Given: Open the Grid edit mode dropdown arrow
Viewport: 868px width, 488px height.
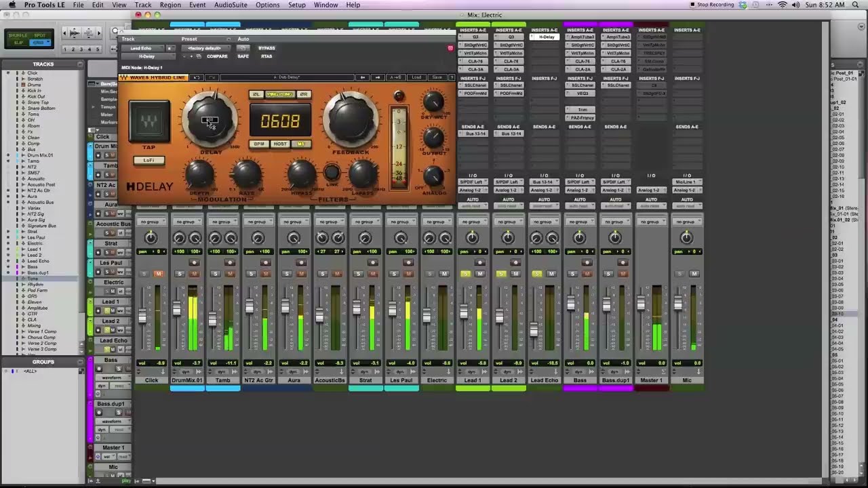Looking at the screenshot, I should point(48,41).
